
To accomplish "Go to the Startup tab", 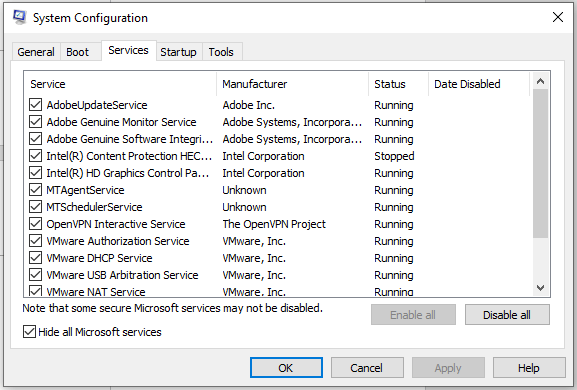I will tap(178, 52).
